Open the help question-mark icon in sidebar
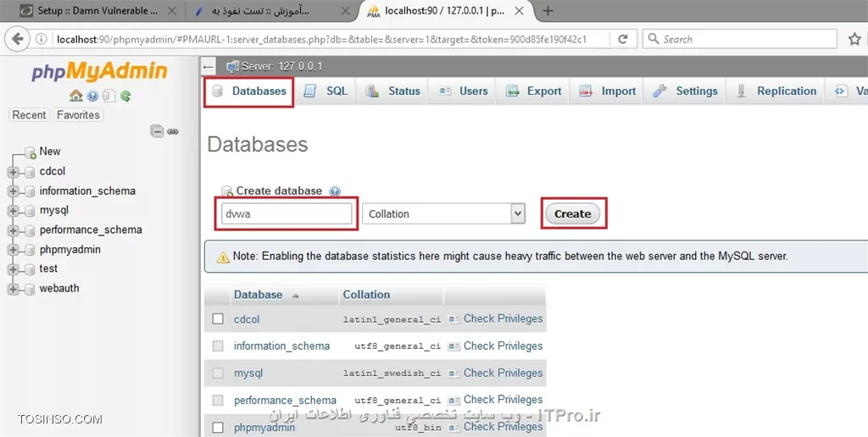Viewport: 868px width, 437px height. click(x=92, y=97)
